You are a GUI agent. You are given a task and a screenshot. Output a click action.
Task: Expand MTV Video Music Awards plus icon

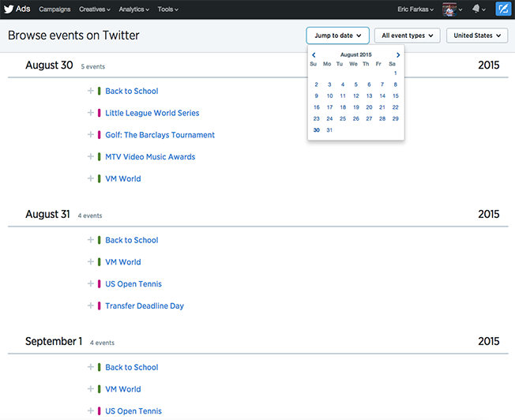pos(90,156)
